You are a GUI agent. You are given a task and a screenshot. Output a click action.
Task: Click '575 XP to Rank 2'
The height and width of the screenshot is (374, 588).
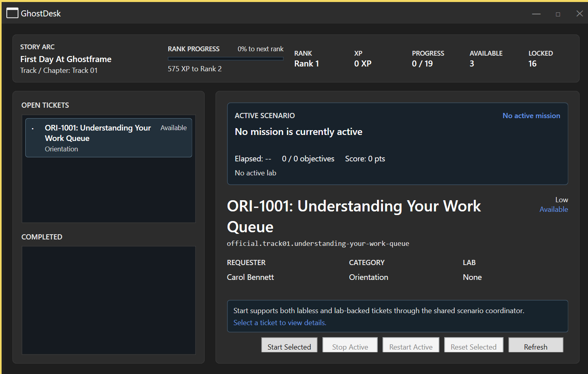(195, 69)
